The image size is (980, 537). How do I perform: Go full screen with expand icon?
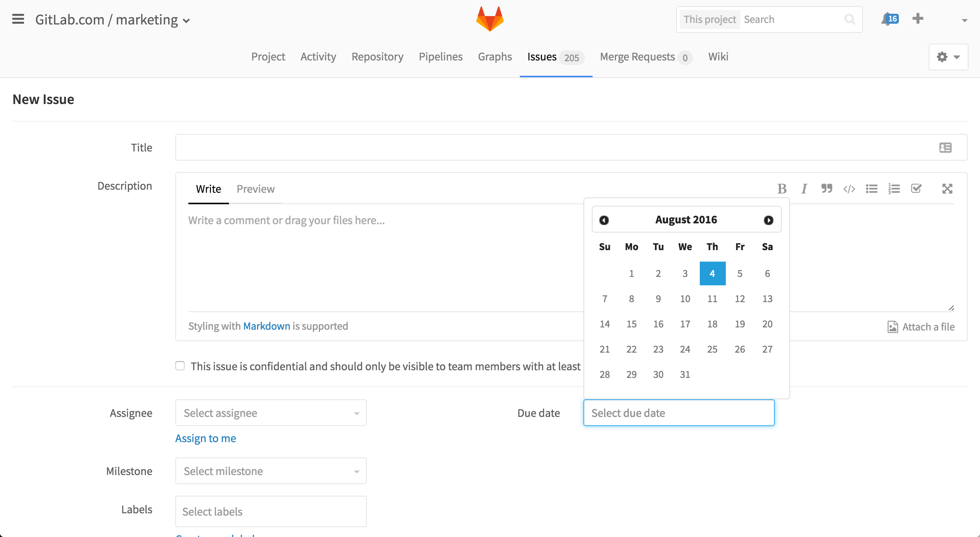click(x=947, y=189)
